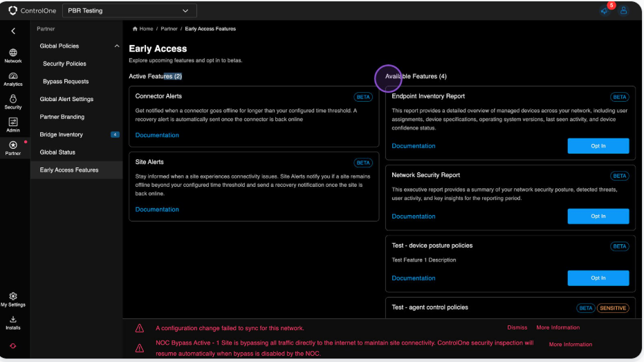Click the Site Alerts title
Viewport: 644px width, 362px height.
coord(149,162)
